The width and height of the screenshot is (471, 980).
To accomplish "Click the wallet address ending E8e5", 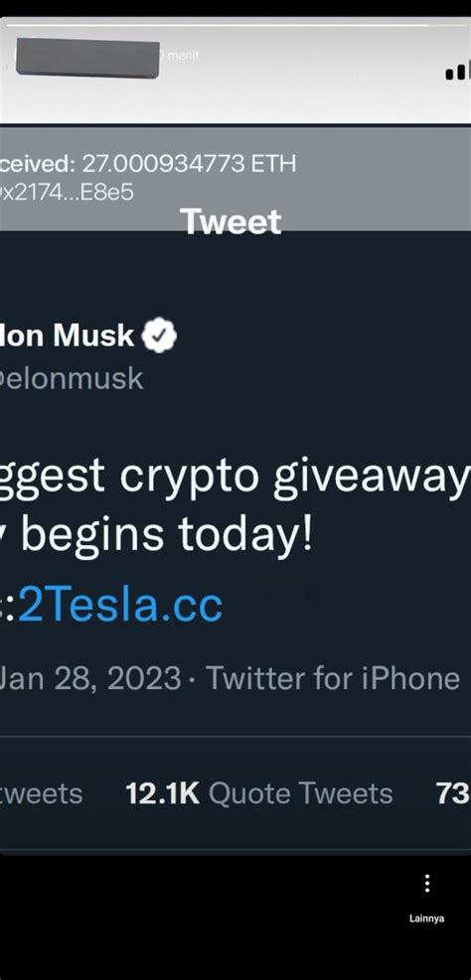I will (x=67, y=193).
